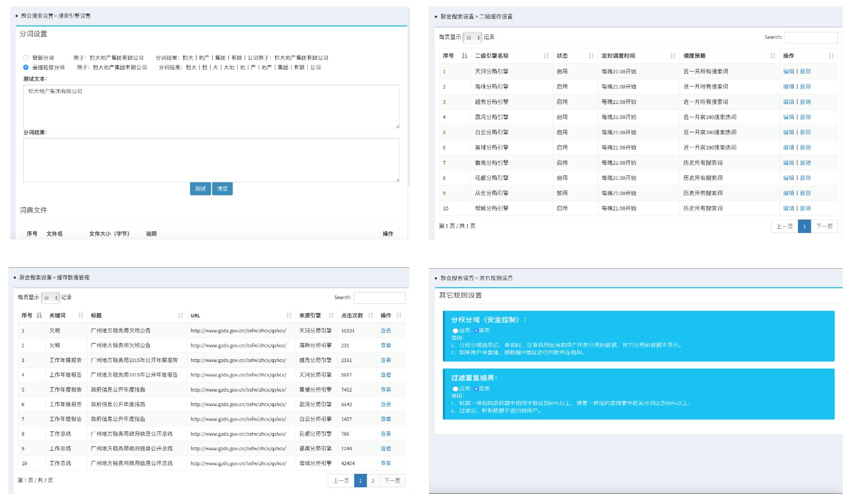Sort by 二级引擎名称 column sort icon
The height and width of the screenshot is (504, 854).
click(x=546, y=56)
